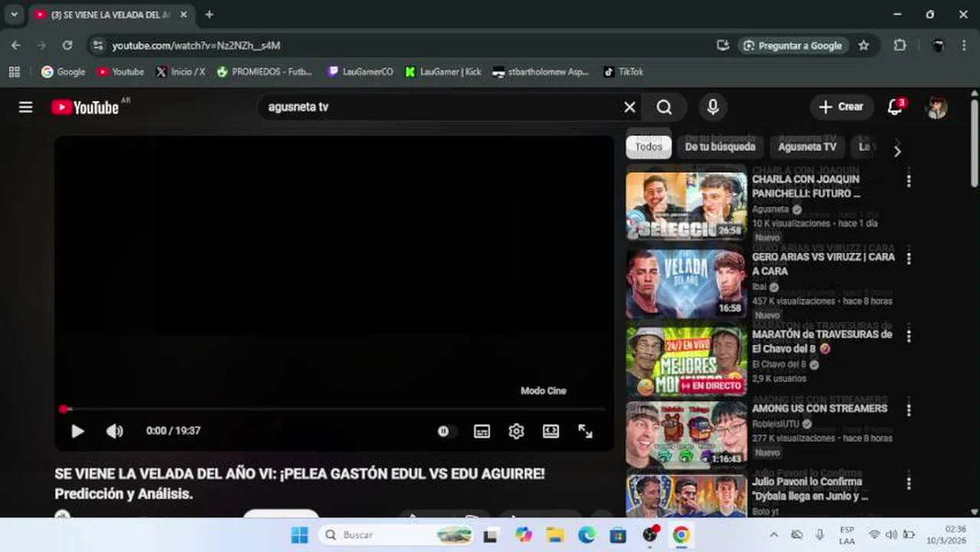Viewport: 980px width, 552px height.
Task: Open the Chrome three-dot menu
Action: tap(964, 45)
